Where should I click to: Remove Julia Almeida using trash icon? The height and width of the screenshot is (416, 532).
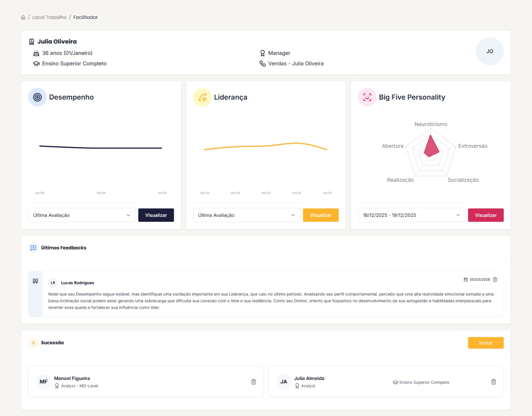[493, 382]
